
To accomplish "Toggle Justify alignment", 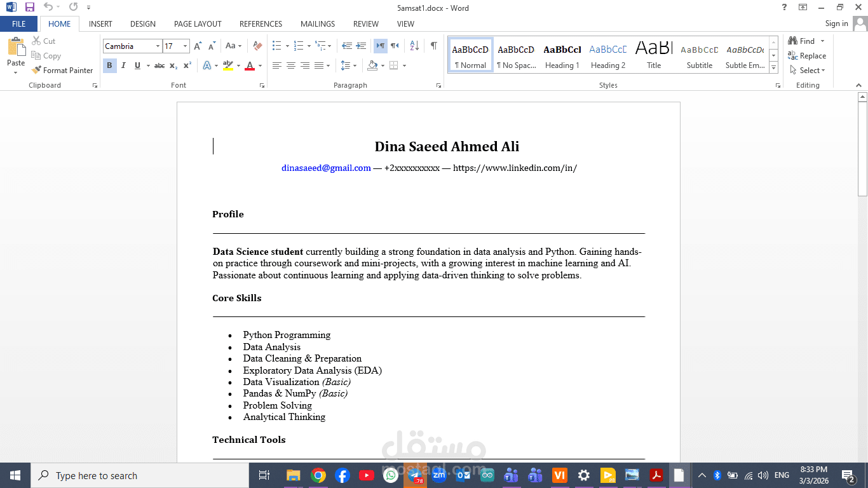I will (x=319, y=65).
